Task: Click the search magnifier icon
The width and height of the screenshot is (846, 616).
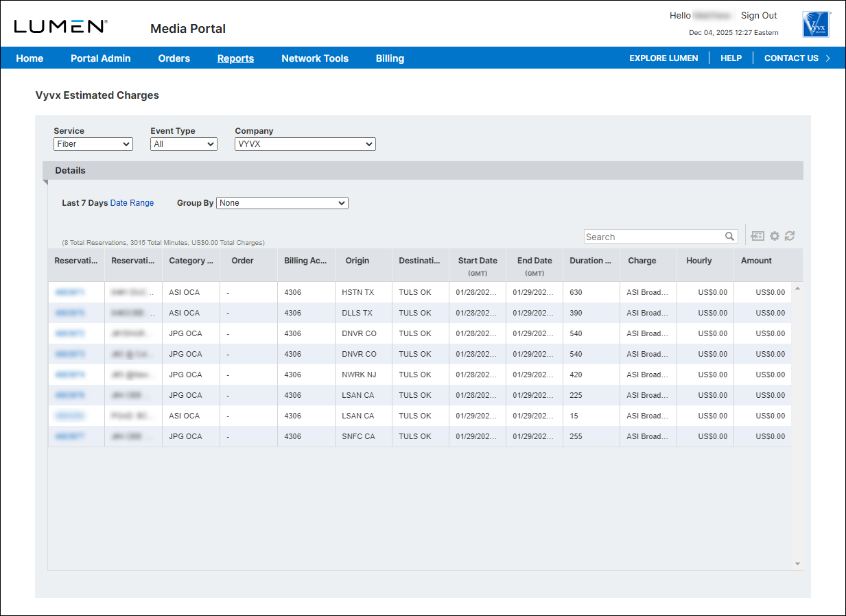Action: (729, 237)
